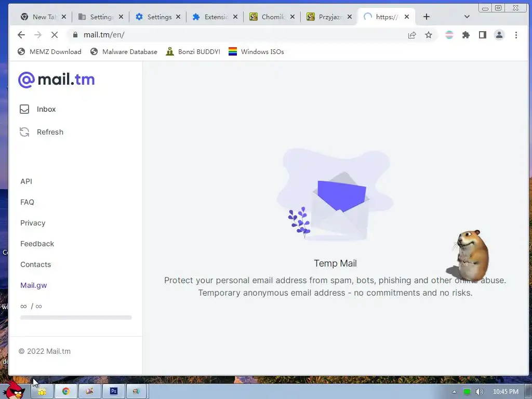
Task: Expand the tab search dropdown chevron
Action: click(467, 17)
